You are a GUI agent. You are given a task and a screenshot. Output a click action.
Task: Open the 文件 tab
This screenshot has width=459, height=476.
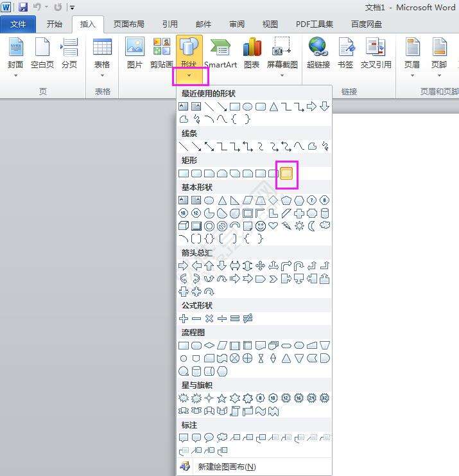(18, 24)
